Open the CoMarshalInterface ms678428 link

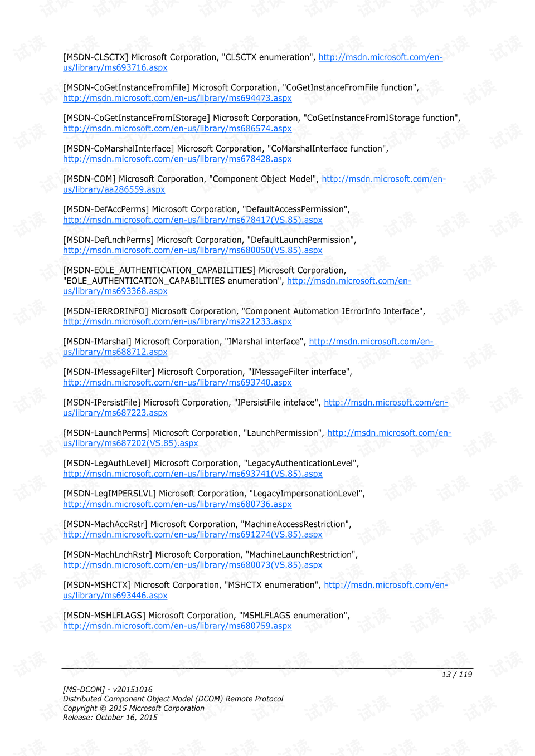(177, 159)
